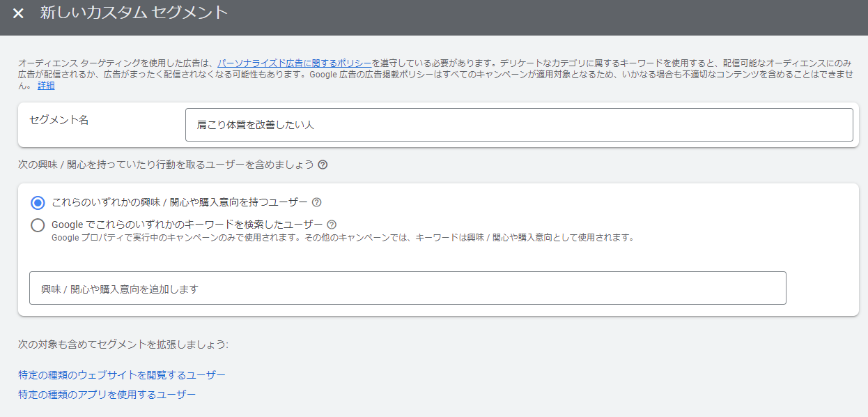Expand segment with 特定の種類のアプリを使用するユーザー
868x417 pixels.
107,395
